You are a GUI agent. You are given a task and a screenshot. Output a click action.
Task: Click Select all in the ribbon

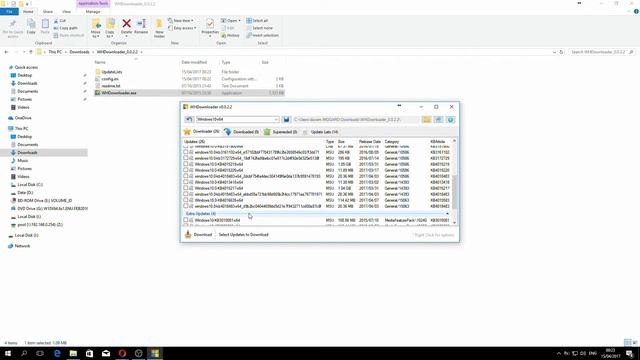(257, 21)
